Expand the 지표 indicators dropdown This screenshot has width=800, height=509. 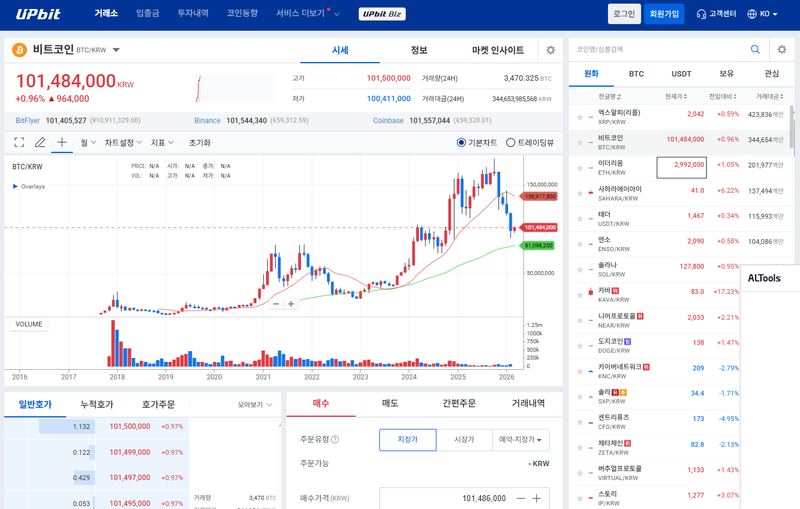(x=161, y=143)
